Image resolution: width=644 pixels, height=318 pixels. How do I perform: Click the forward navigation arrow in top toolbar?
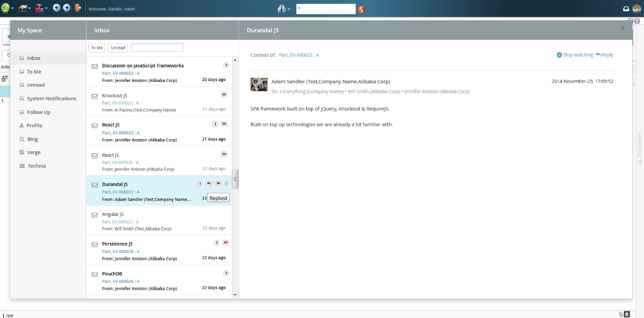66,8
